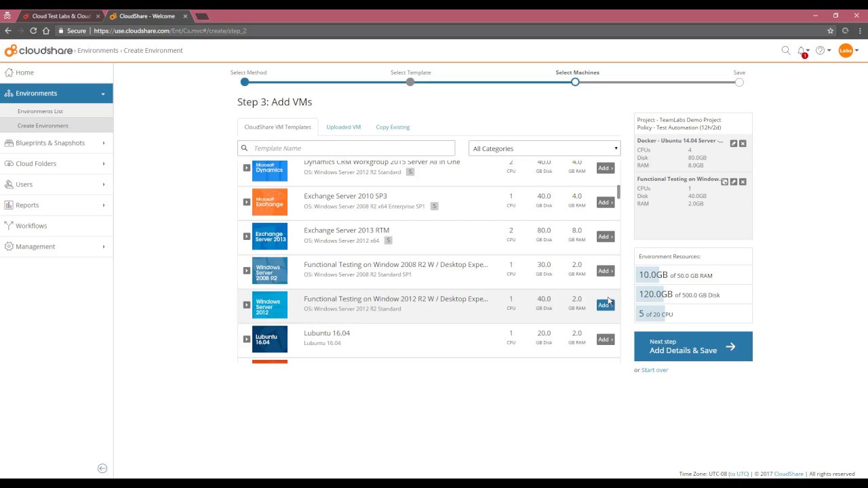Expand details for Exchange Server 2013 RTM

pyautogui.click(x=246, y=237)
